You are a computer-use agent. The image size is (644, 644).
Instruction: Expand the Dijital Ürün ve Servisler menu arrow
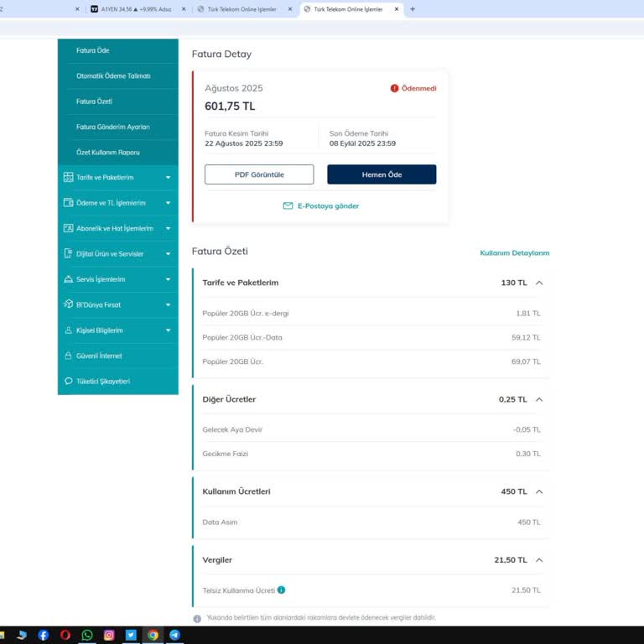point(168,254)
